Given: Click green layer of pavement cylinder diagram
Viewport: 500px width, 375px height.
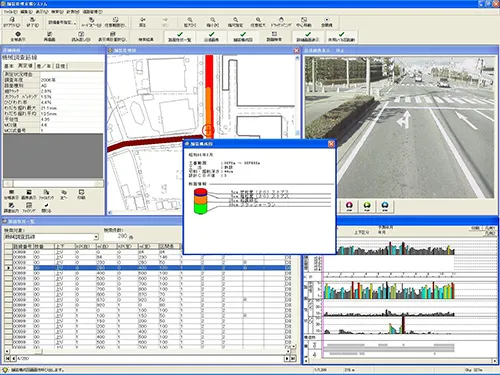Looking at the screenshot, I should click(x=201, y=209).
